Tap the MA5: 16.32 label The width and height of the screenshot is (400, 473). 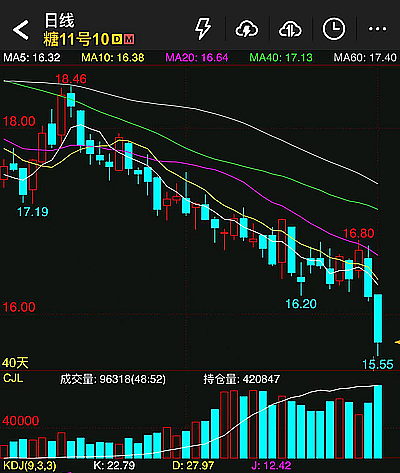[x=32, y=58]
